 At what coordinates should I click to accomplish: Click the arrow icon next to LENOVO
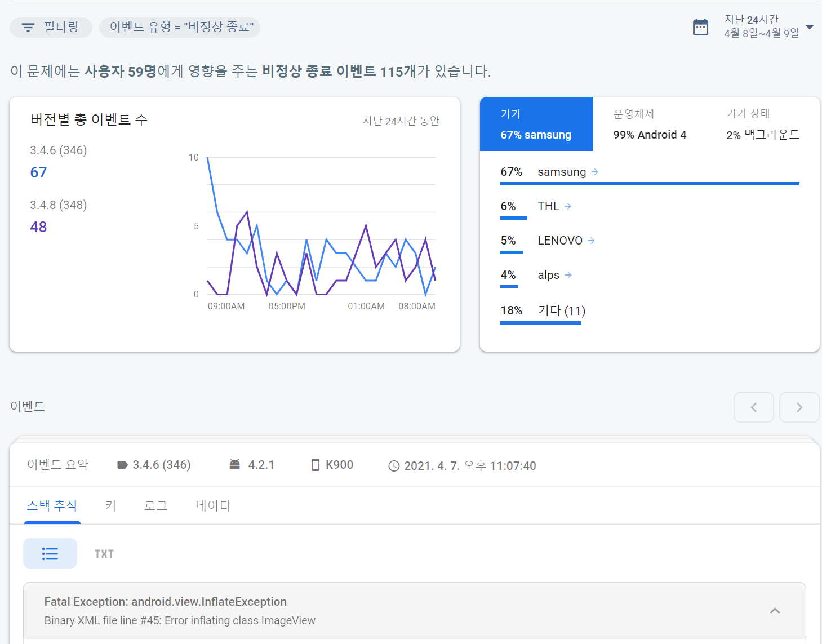pyautogui.click(x=591, y=241)
